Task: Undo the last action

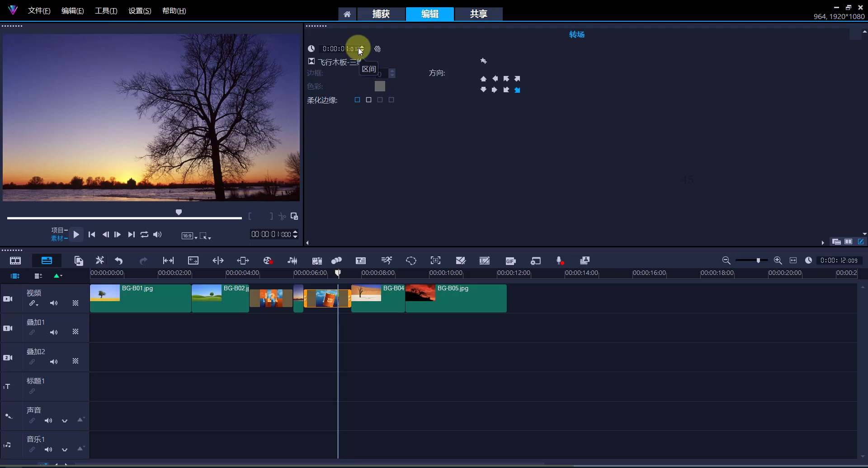Action: (x=118, y=260)
